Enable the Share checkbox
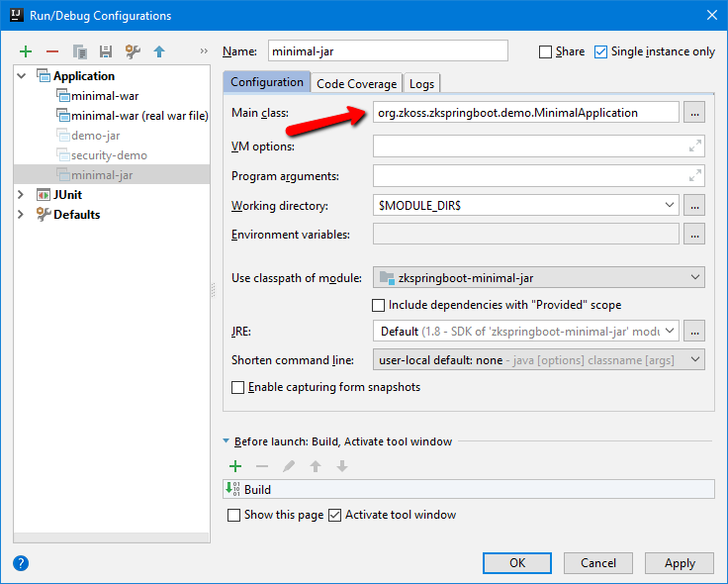The width and height of the screenshot is (728, 584). coord(546,51)
